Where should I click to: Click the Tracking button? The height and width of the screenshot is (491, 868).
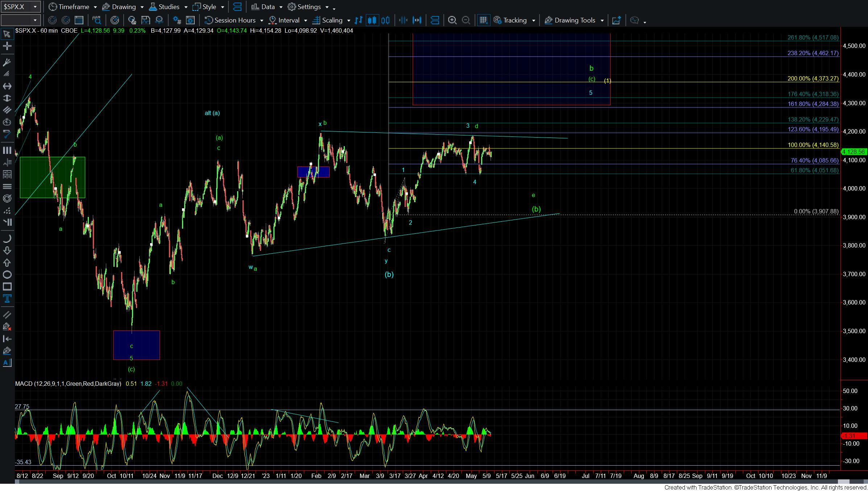point(509,20)
